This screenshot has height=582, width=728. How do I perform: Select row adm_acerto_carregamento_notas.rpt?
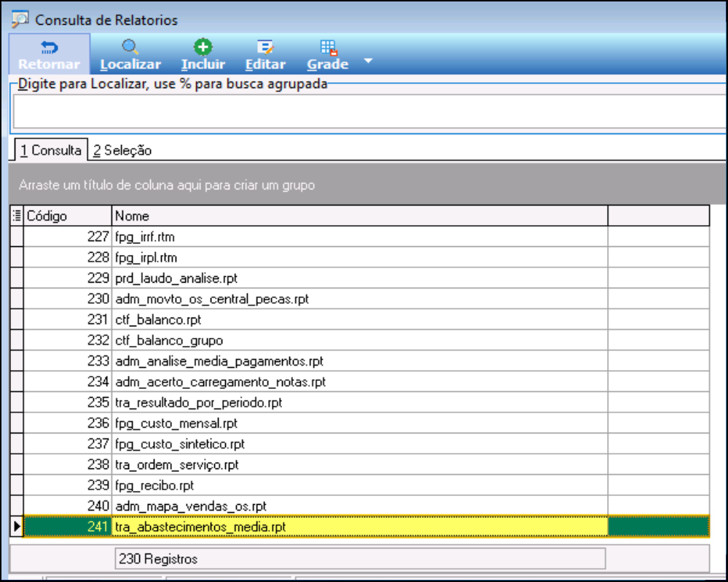(360, 382)
